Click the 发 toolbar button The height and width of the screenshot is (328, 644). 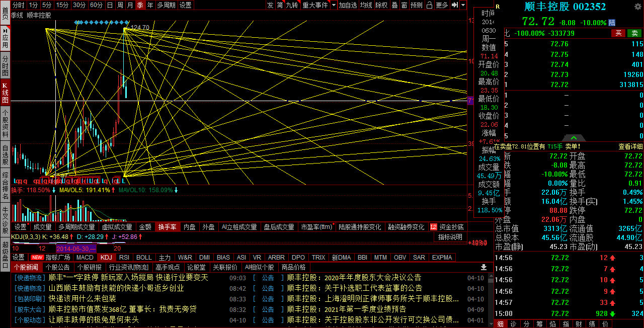270,5
